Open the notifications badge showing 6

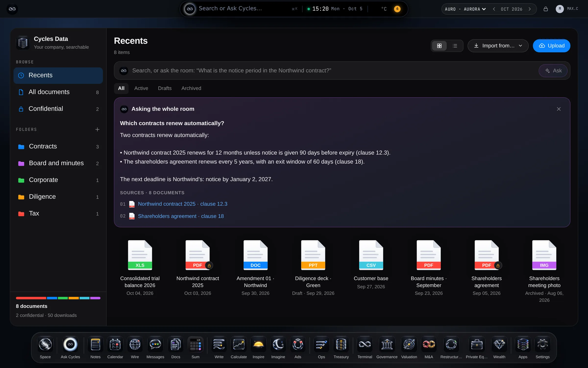(397, 9)
